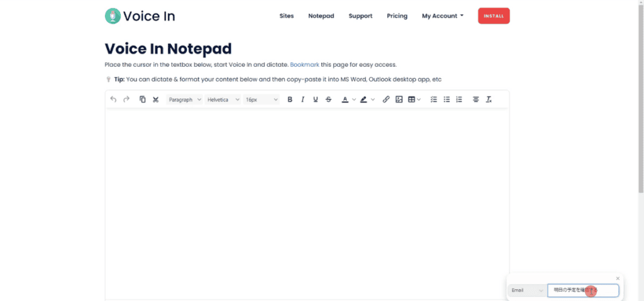The width and height of the screenshot is (644, 301).
Task: Insert a bulleted list
Action: click(447, 99)
